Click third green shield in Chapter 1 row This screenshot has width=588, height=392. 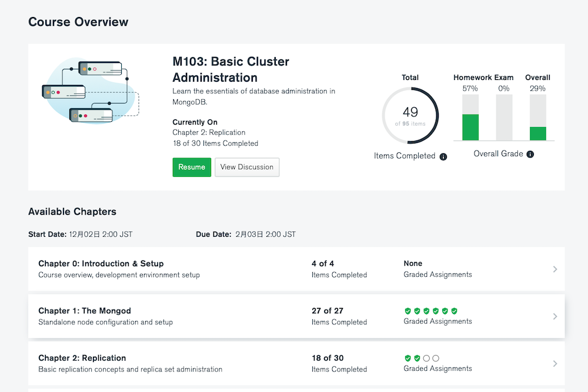tap(426, 311)
